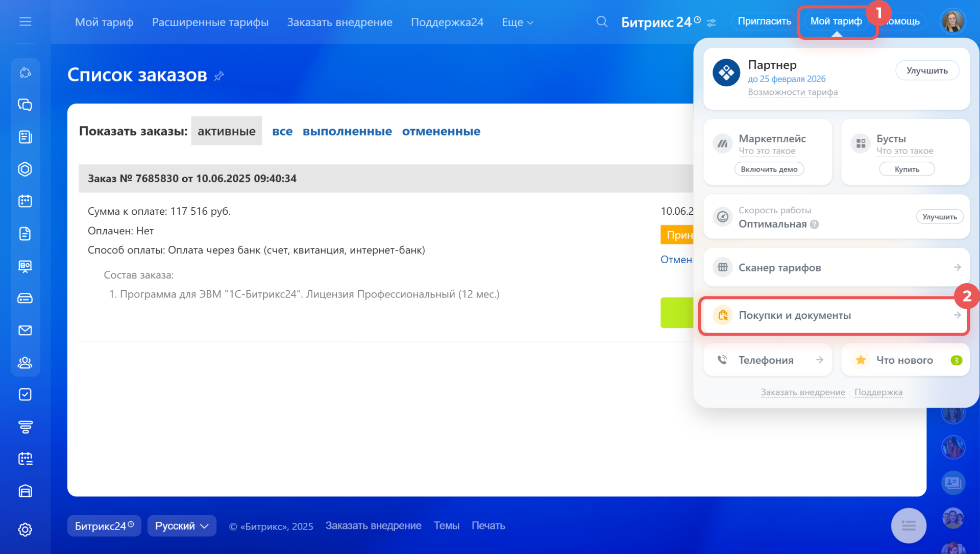Select Заказать внедрение in top menu
This screenshot has height=554, width=980.
coord(339,22)
